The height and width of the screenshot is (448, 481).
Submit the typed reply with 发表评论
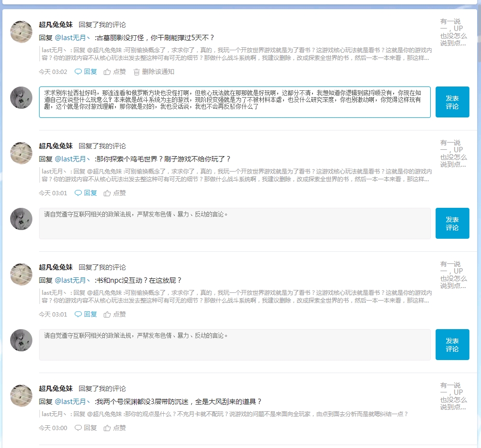(452, 102)
